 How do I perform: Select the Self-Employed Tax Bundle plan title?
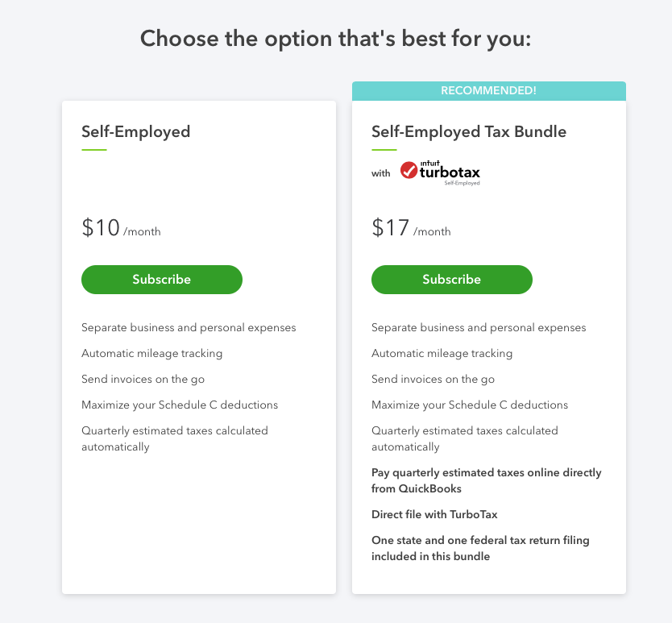point(469,131)
